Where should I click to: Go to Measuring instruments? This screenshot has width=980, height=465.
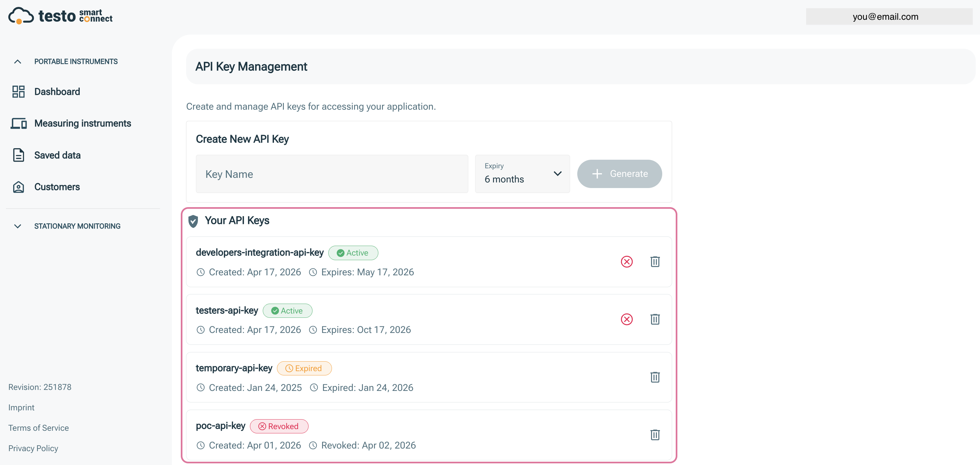[83, 123]
